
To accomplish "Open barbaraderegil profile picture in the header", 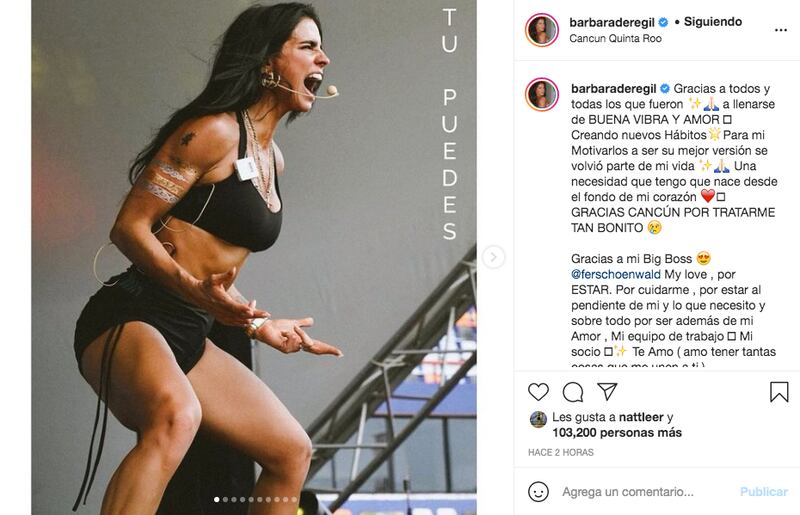I will click(x=542, y=30).
